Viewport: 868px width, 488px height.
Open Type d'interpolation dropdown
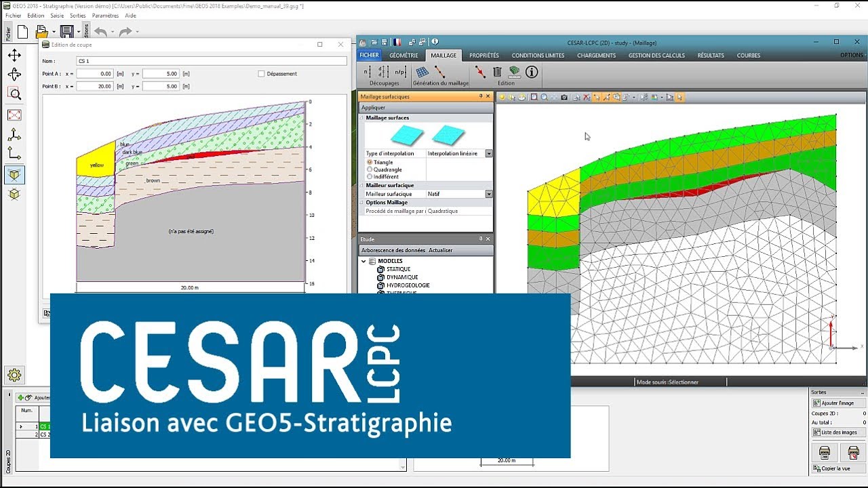tap(489, 154)
